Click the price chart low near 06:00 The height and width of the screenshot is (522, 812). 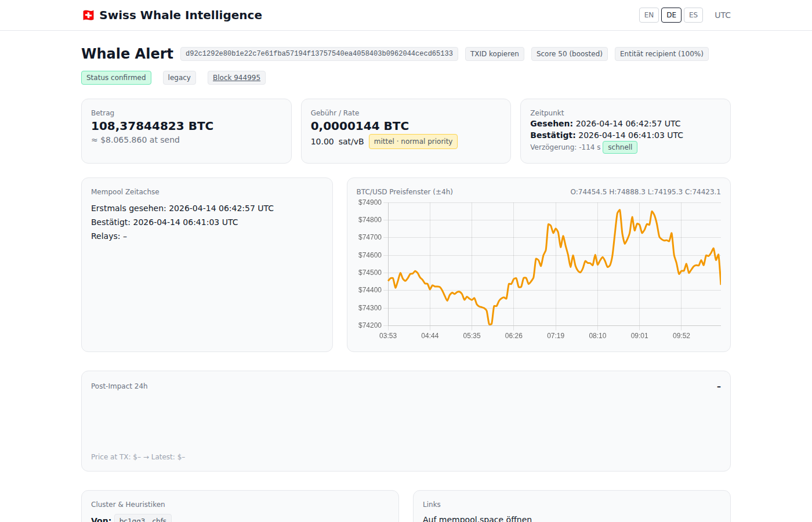[x=490, y=324]
